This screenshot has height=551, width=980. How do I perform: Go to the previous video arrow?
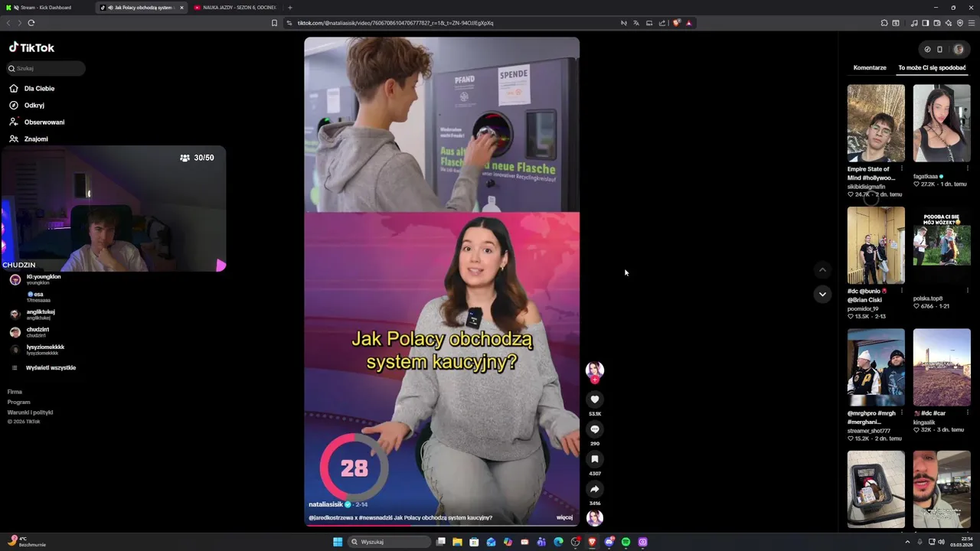[x=822, y=269]
